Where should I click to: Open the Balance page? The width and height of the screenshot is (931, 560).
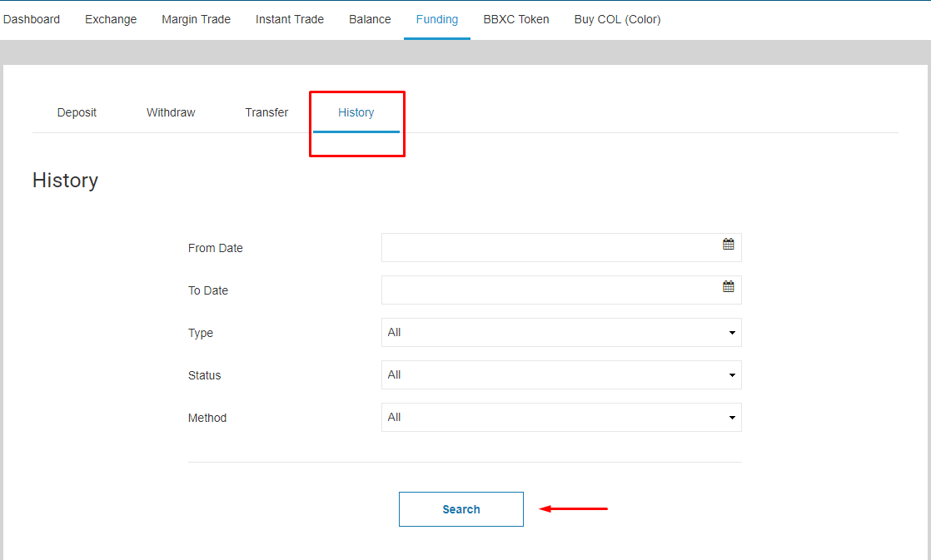370,19
